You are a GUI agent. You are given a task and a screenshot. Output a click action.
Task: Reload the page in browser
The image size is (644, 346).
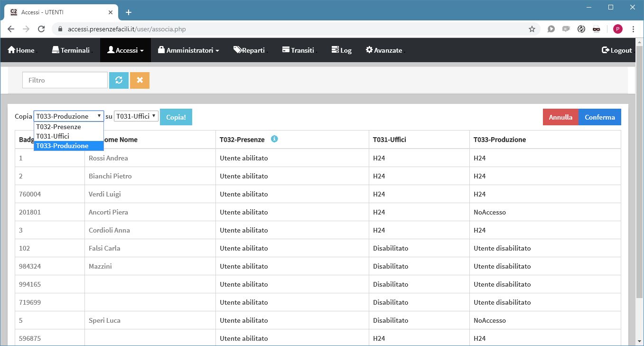click(41, 29)
